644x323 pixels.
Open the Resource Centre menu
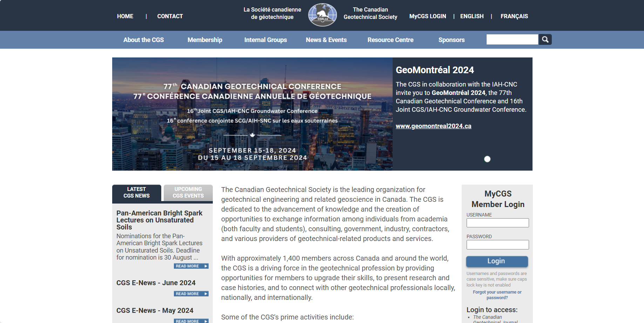tap(390, 40)
